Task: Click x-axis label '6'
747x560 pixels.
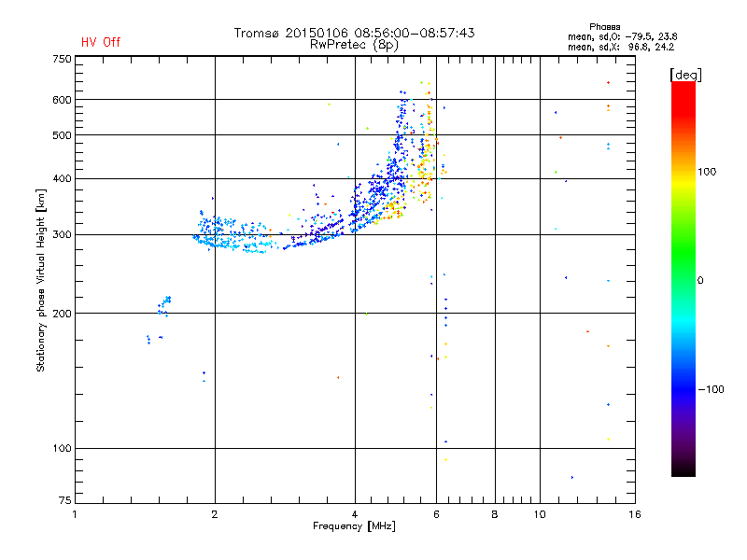Action: (x=436, y=514)
